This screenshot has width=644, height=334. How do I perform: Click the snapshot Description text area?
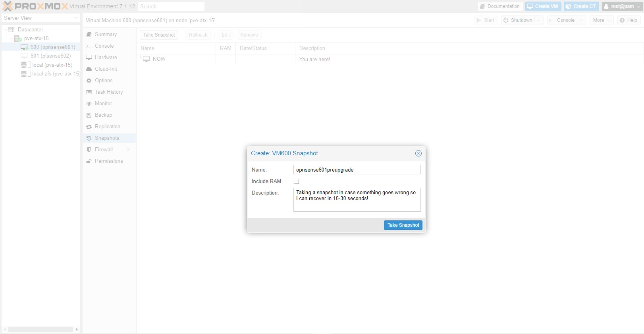pyautogui.click(x=357, y=200)
